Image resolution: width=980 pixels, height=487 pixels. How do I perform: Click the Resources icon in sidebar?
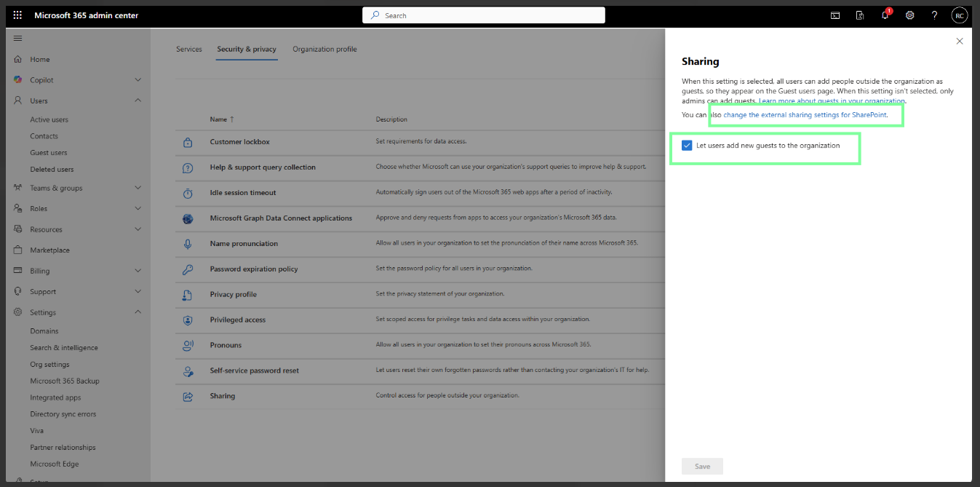(17, 229)
